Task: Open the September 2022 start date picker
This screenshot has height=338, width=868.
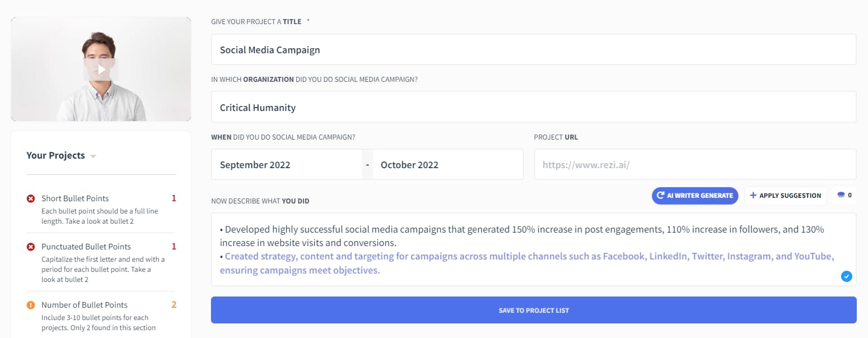Action: click(x=286, y=165)
